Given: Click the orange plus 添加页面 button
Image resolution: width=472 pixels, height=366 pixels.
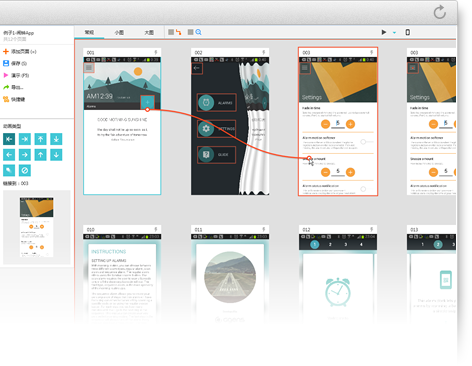Looking at the screenshot, I should pos(20,51).
